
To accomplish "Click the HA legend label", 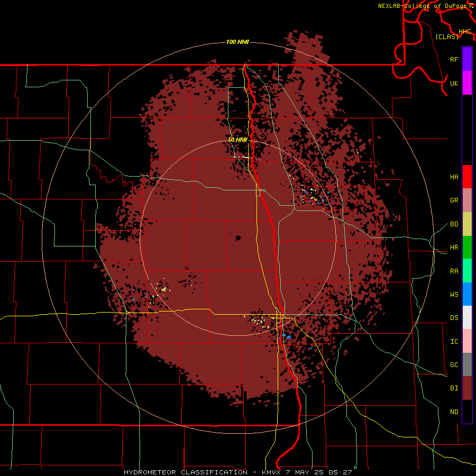I will (454, 177).
